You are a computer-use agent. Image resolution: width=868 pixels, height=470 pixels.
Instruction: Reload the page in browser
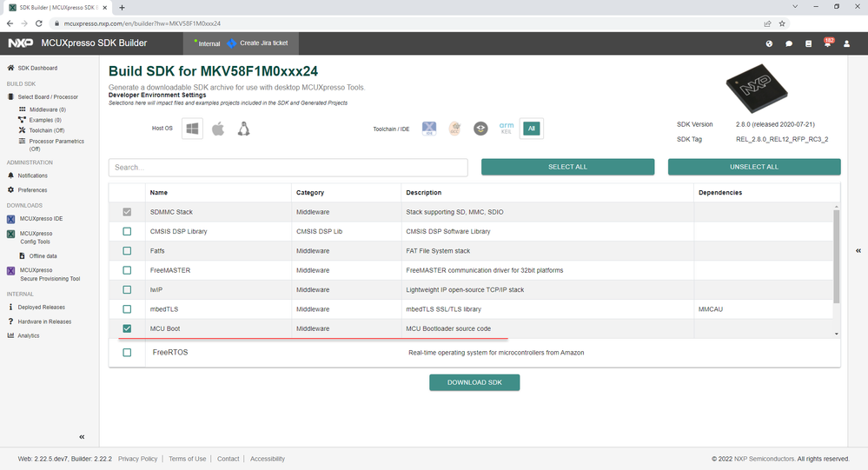[39, 23]
